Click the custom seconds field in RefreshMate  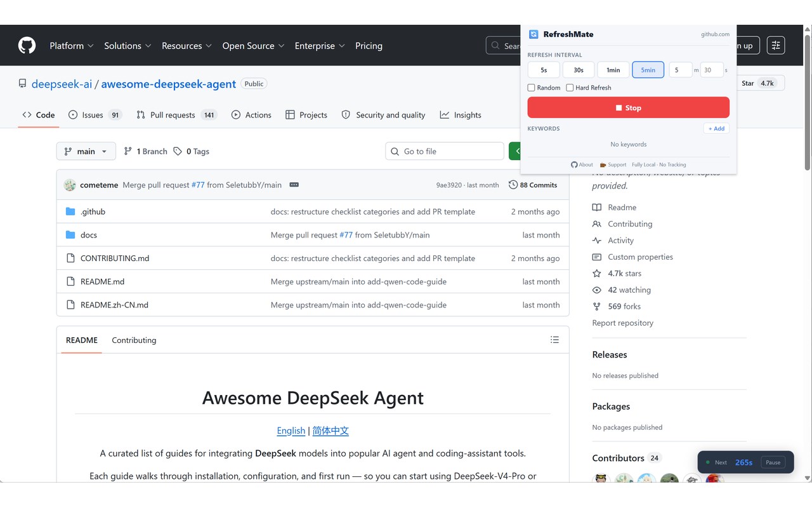click(x=712, y=70)
